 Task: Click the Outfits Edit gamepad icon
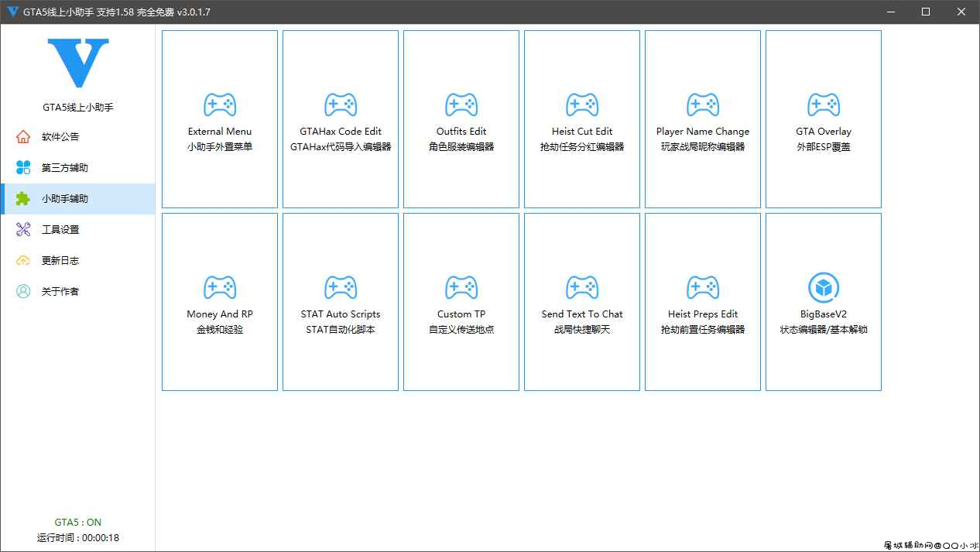[x=461, y=105]
